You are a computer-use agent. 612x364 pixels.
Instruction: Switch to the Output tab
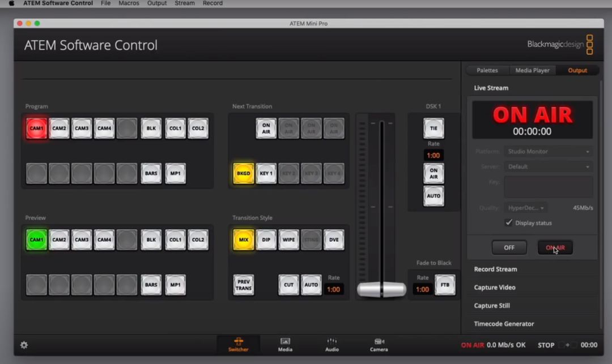[x=577, y=70]
